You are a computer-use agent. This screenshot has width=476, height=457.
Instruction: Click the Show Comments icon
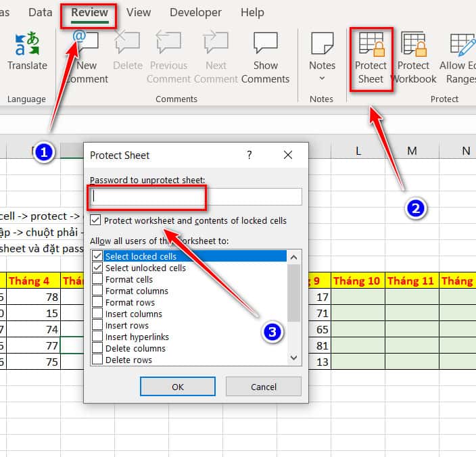266,43
